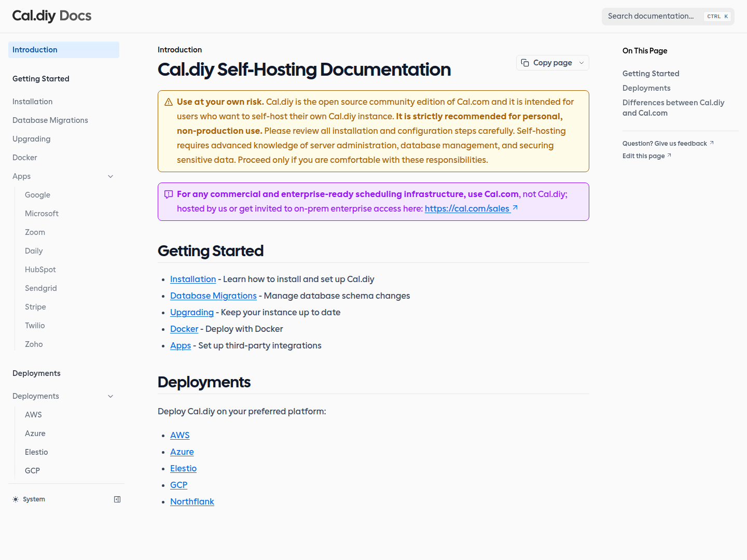Click the Introduction breadcrumb above the title
Image resolution: width=747 pixels, height=560 pixels.
(x=180, y=50)
